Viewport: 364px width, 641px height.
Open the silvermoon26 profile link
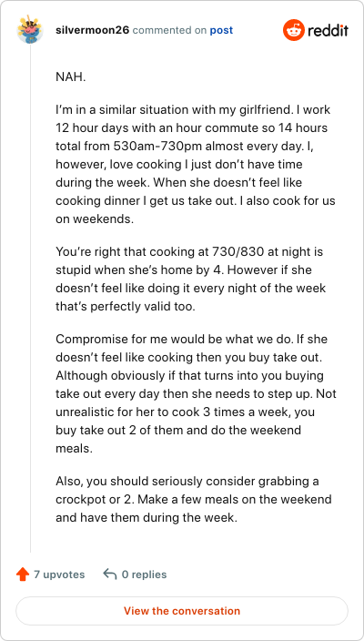[x=93, y=30]
